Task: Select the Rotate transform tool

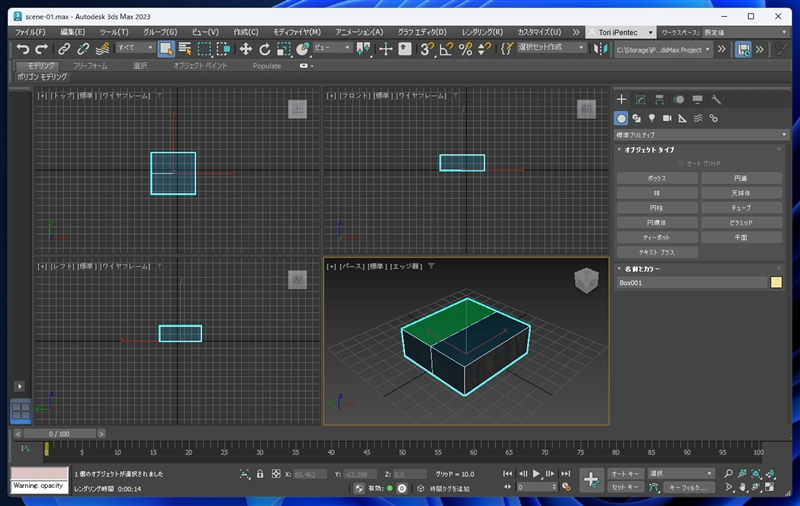Action: pos(265,48)
